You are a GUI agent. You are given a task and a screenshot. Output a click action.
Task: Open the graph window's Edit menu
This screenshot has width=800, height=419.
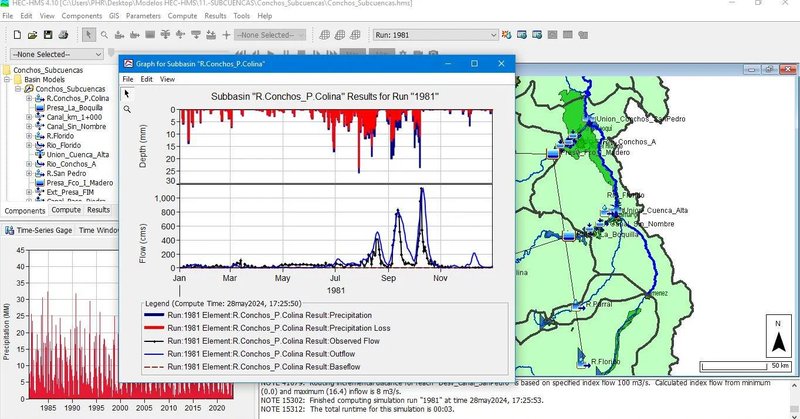pos(146,79)
